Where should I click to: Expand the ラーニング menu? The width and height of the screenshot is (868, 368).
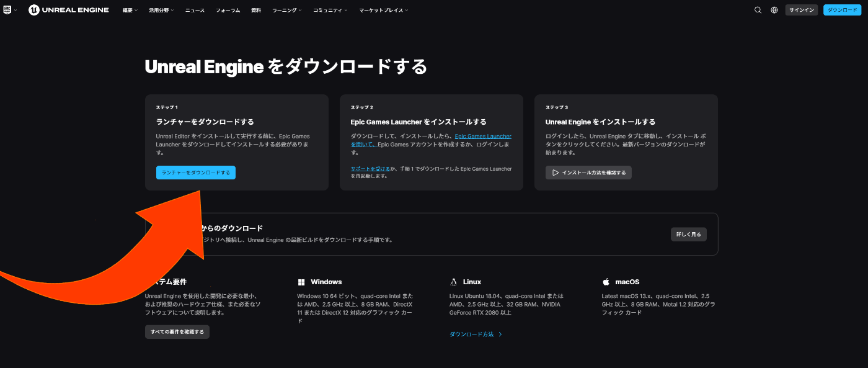click(287, 11)
